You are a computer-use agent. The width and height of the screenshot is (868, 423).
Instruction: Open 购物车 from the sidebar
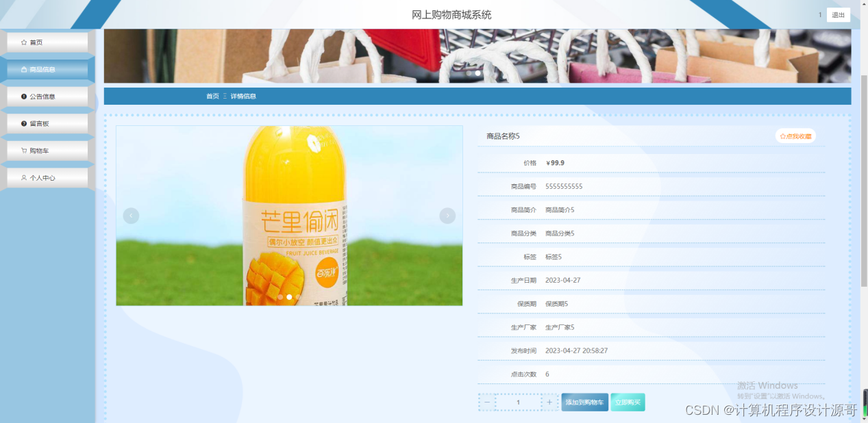[x=47, y=151]
